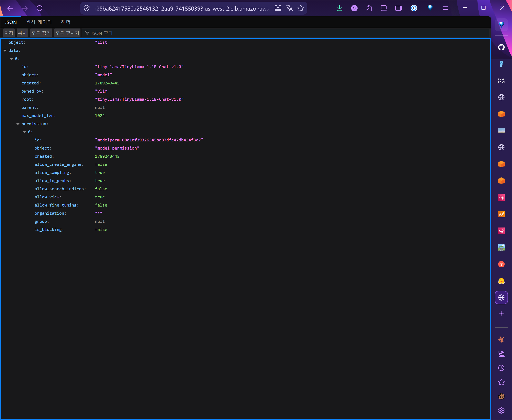Switch to the JSON tab
The width and height of the screenshot is (512, 420).
tap(11, 22)
